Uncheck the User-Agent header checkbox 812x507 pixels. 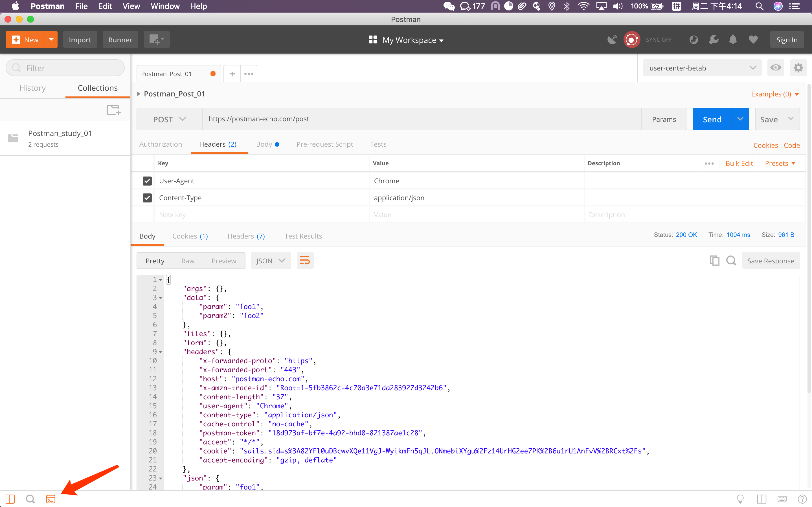(147, 181)
